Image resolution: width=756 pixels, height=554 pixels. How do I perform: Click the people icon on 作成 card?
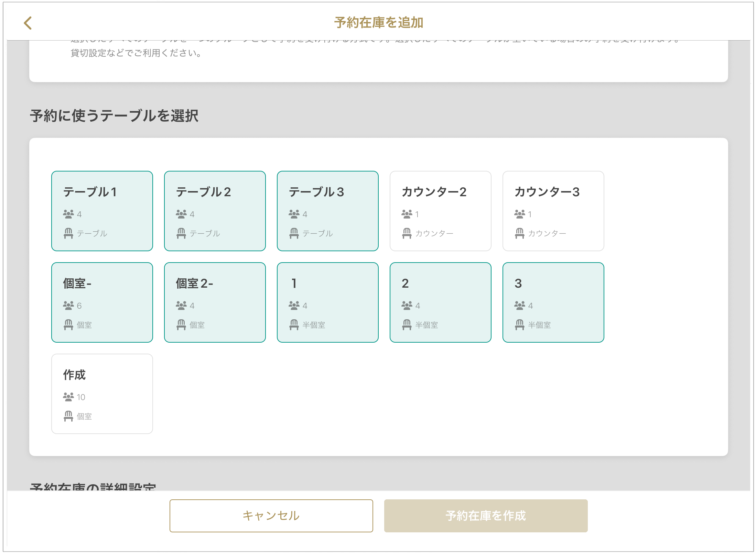[x=68, y=397]
